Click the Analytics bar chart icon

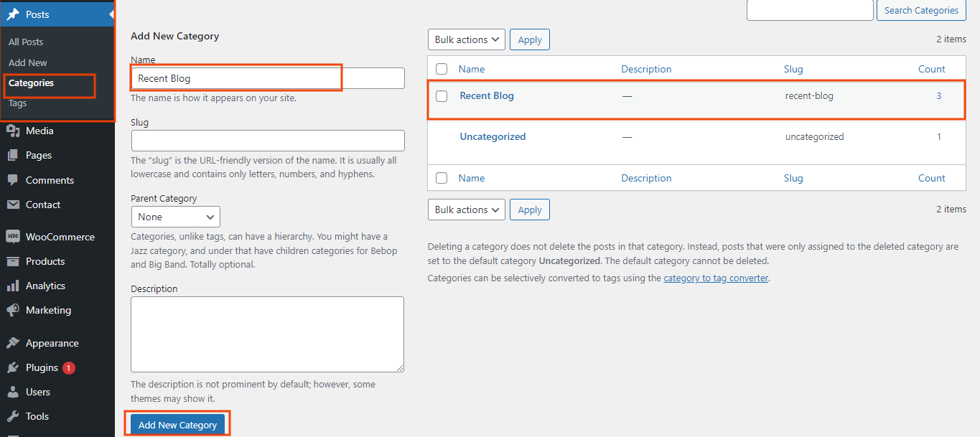click(x=13, y=286)
